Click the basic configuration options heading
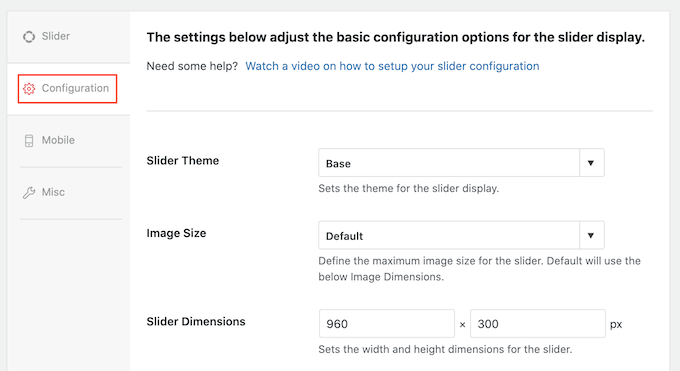Image resolution: width=680 pixels, height=371 pixels. click(x=396, y=37)
